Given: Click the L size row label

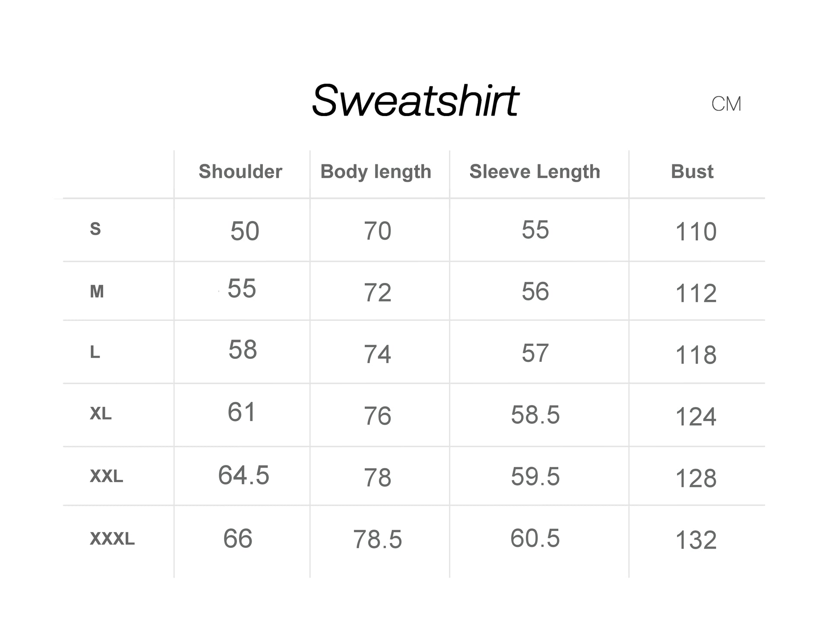Looking at the screenshot, I should (x=95, y=353).
